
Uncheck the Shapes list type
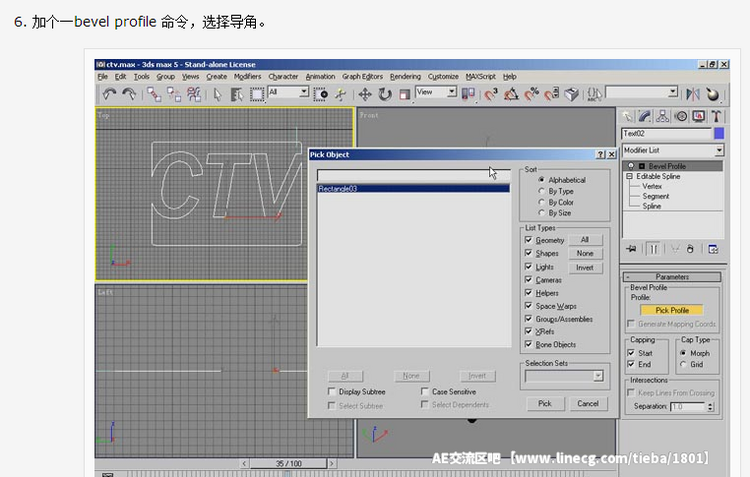[x=529, y=253]
